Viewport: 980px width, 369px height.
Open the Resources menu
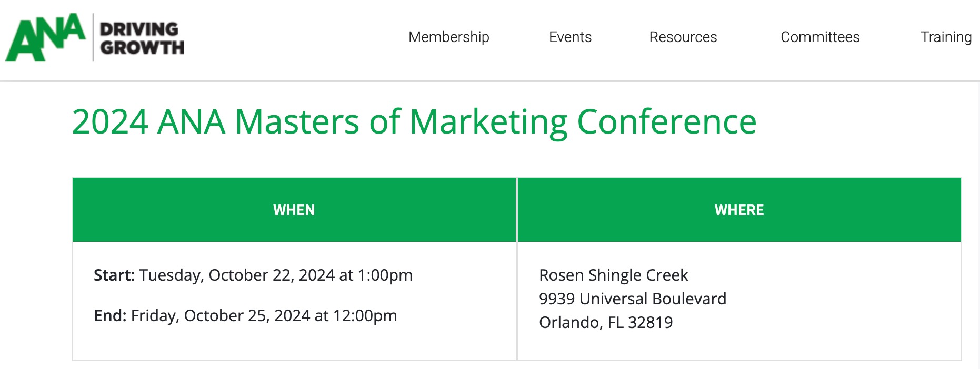pyautogui.click(x=683, y=37)
